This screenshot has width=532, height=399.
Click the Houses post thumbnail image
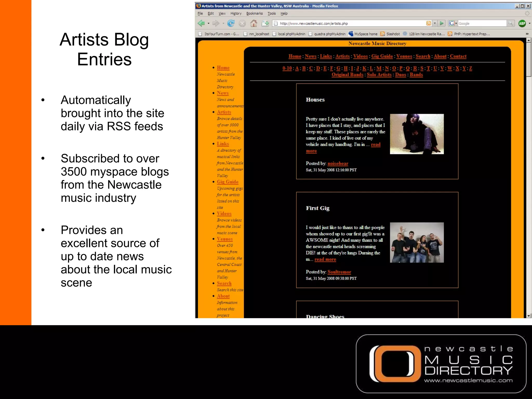417,134
